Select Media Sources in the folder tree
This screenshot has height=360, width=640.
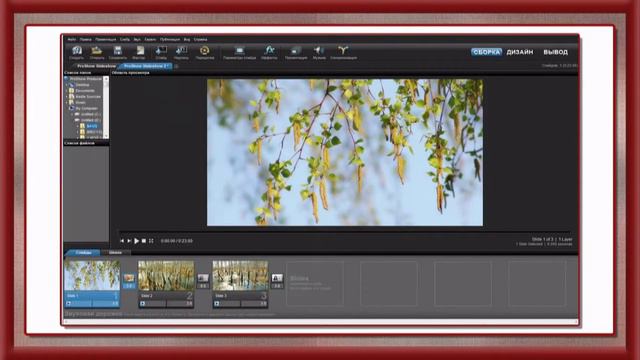[88, 97]
